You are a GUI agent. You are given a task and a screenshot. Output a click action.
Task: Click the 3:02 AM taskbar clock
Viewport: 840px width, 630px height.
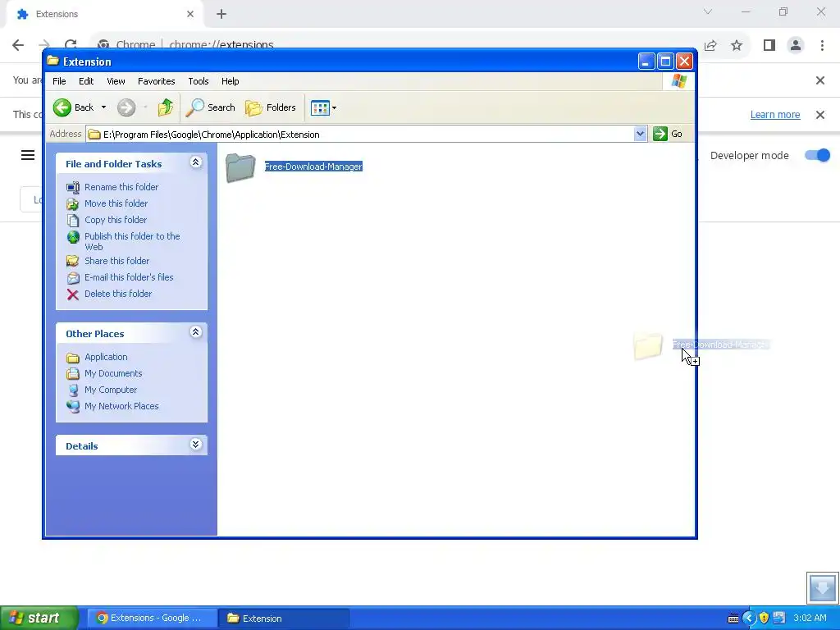click(x=810, y=619)
